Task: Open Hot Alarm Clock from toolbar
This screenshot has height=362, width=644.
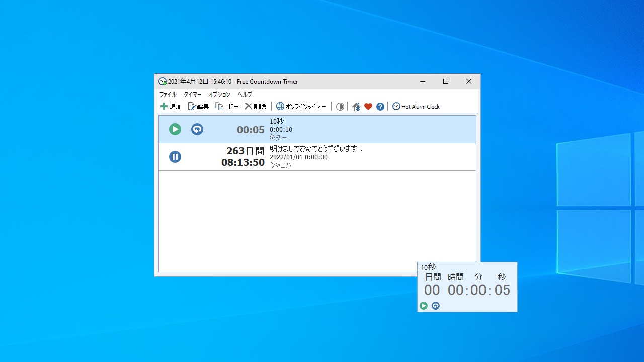Action: pos(416,107)
